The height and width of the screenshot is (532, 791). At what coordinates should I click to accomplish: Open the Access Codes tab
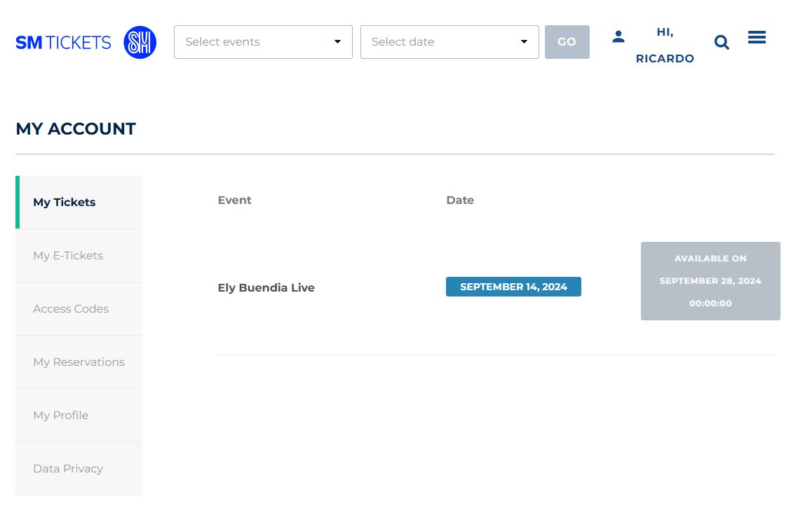point(79,309)
